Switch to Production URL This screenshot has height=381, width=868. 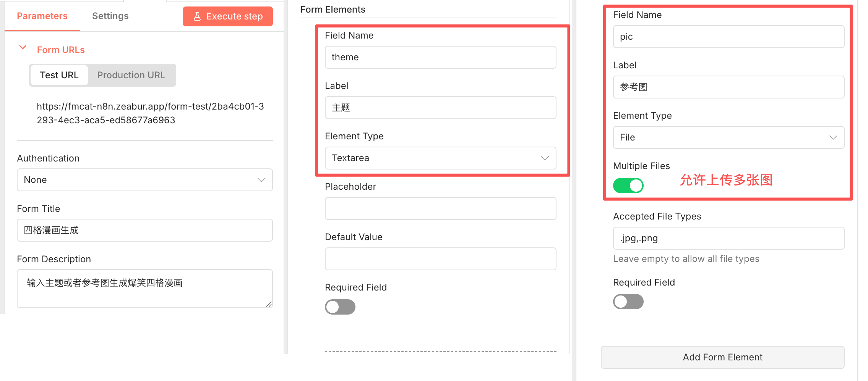[131, 75]
